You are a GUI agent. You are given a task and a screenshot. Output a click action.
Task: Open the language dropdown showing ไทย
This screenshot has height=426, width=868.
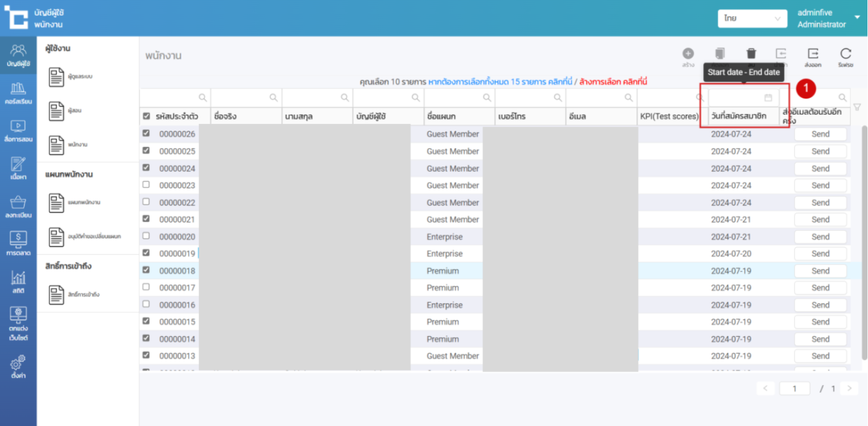752,19
